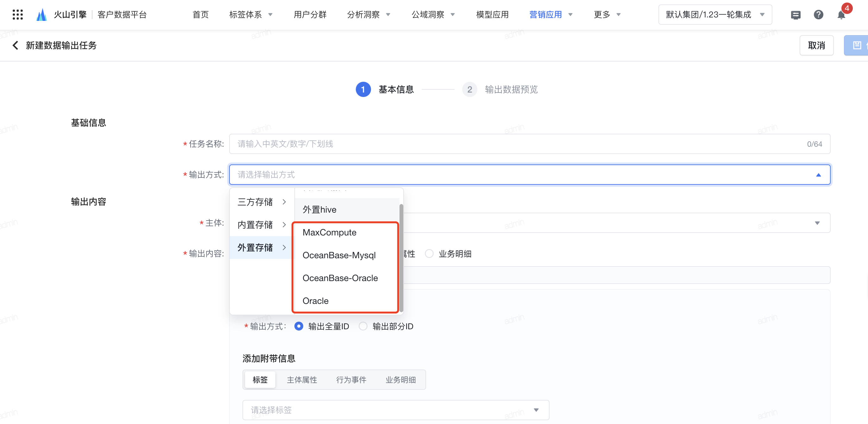Choose 外置hive from the list
868x424 pixels.
click(347, 209)
